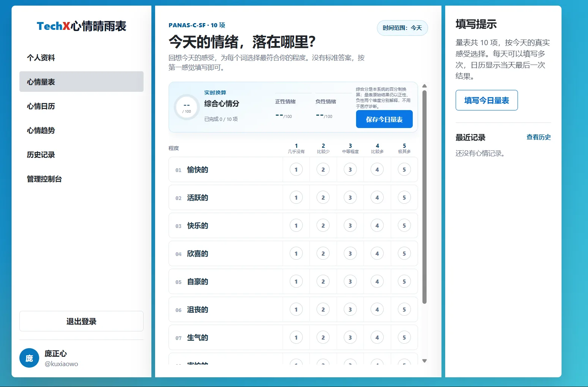
Task: Rate 愉快的 as 5
Action: click(x=404, y=169)
